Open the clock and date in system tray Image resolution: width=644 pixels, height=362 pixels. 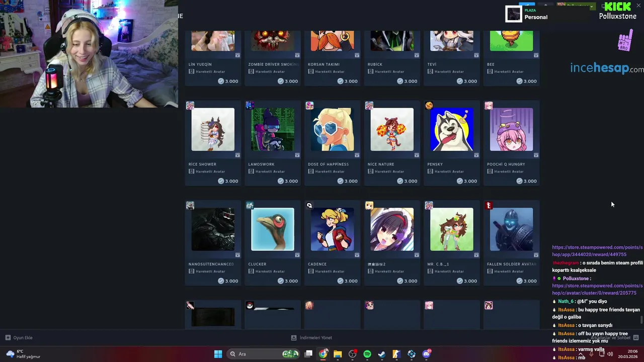point(628,354)
